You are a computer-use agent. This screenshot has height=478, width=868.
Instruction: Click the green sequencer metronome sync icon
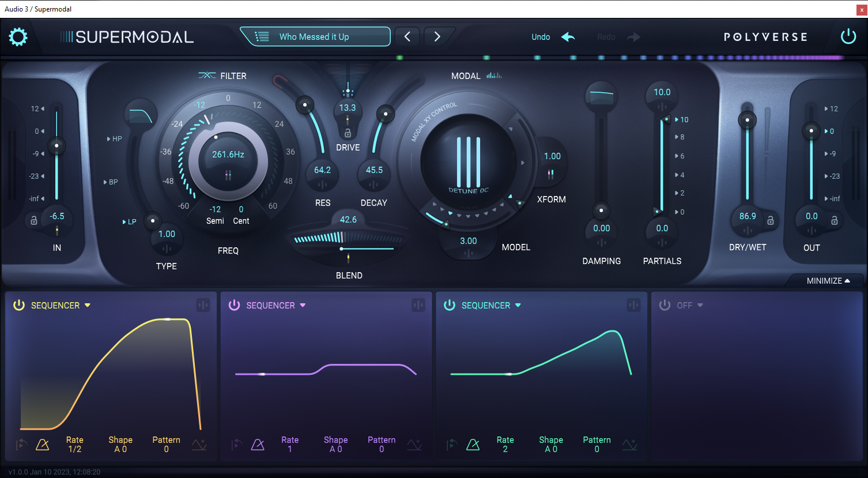(473, 445)
